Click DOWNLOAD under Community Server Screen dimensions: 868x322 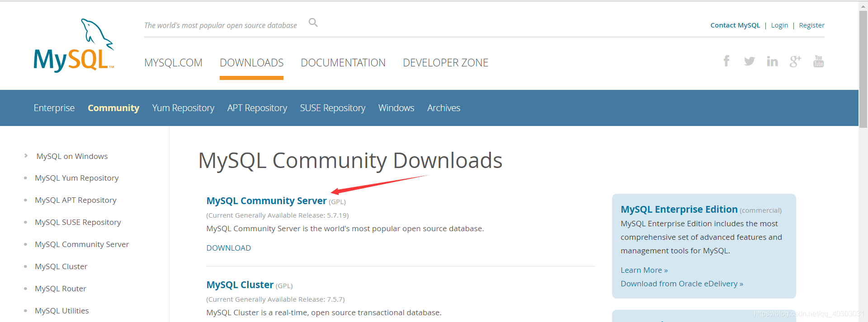tap(229, 248)
